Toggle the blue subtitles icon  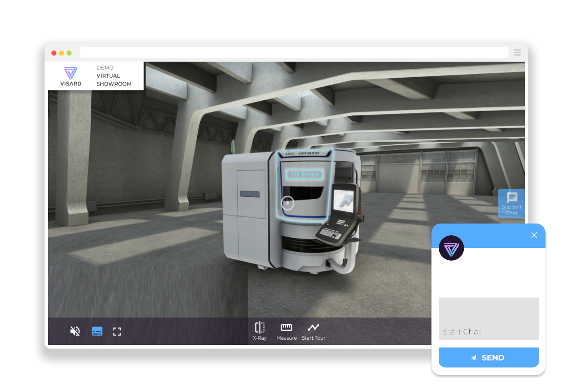(97, 331)
